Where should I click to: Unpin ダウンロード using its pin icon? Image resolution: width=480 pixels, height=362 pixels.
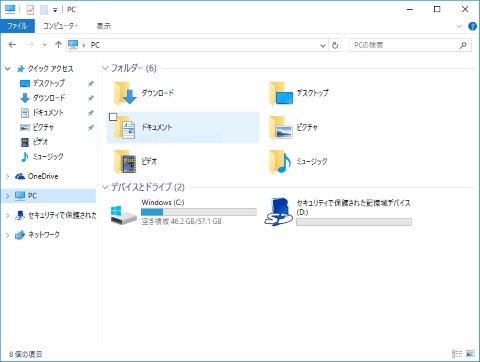tap(90, 98)
